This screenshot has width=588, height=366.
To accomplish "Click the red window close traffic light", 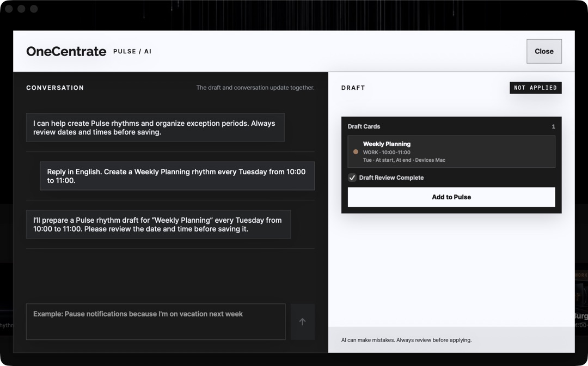I will [x=9, y=9].
